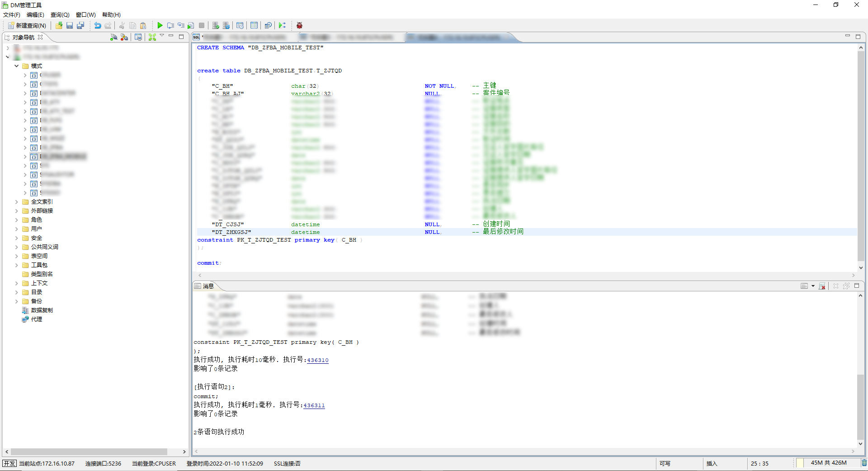Rollback the transaction via database-clock icon
Screen dimensions: 868x471
tap(226, 26)
